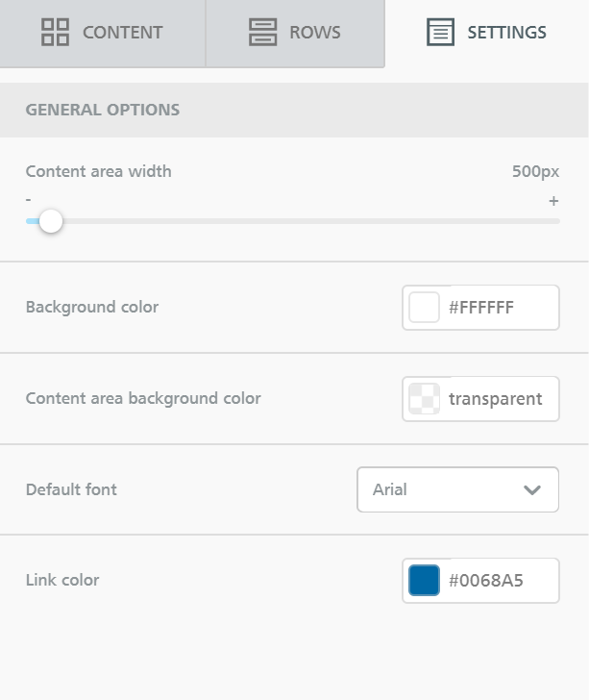The image size is (589, 700).
Task: Click the minus sign under Content area width
Action: 29,200
